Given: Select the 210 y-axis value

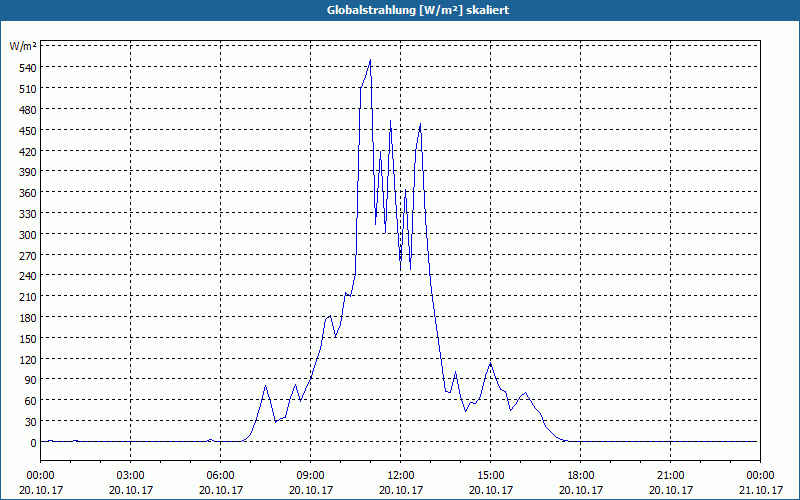Looking at the screenshot, I should coord(28,297).
